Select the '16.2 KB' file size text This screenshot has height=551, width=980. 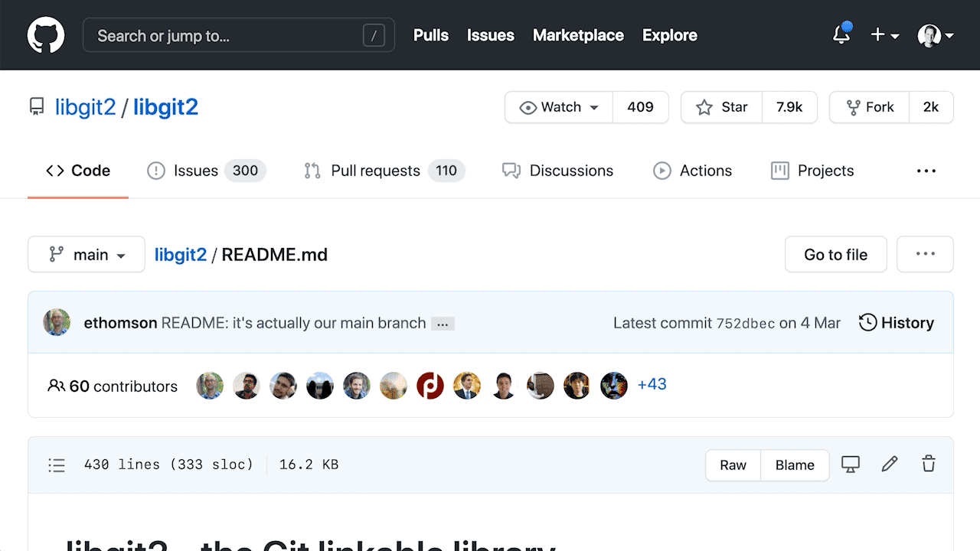click(309, 465)
